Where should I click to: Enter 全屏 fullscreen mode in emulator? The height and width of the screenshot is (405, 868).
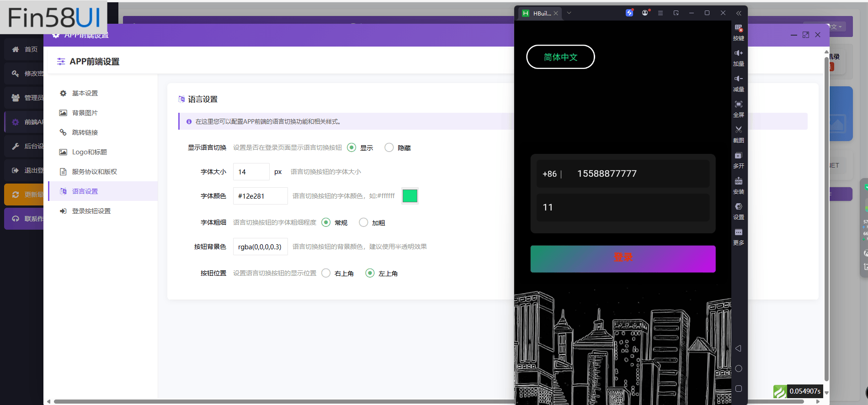(738, 109)
